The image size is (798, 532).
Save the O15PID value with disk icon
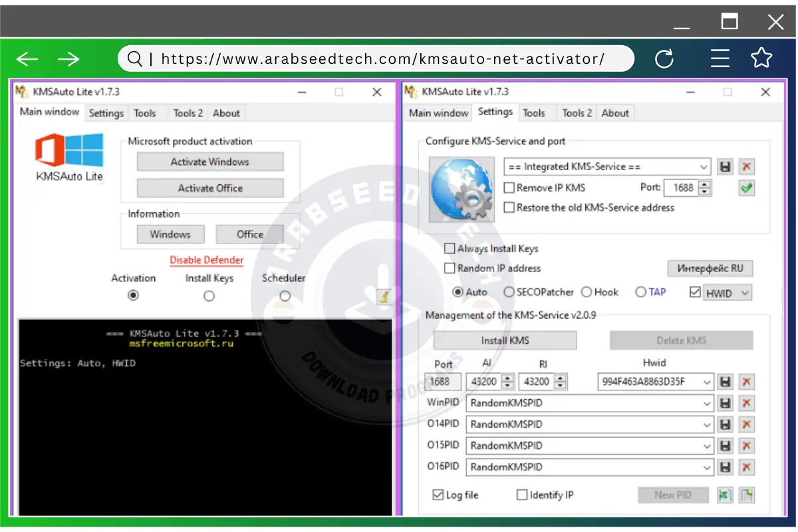tap(725, 446)
